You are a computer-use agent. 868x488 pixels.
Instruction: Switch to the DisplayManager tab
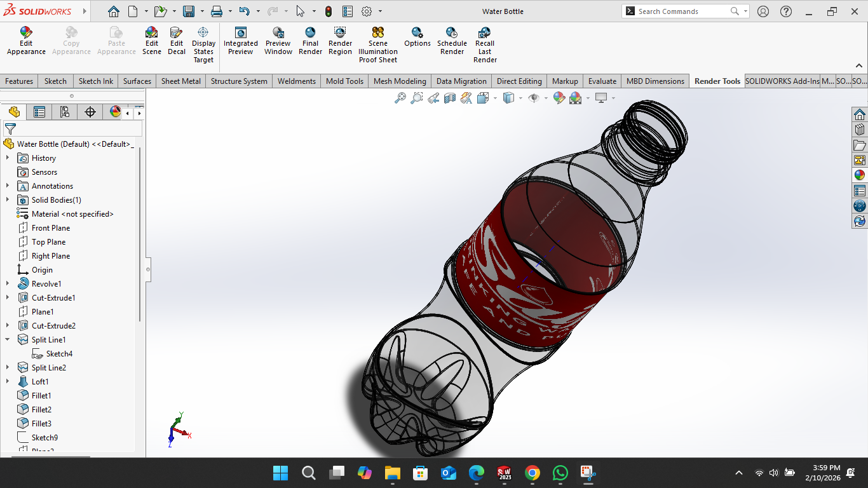[115, 112]
